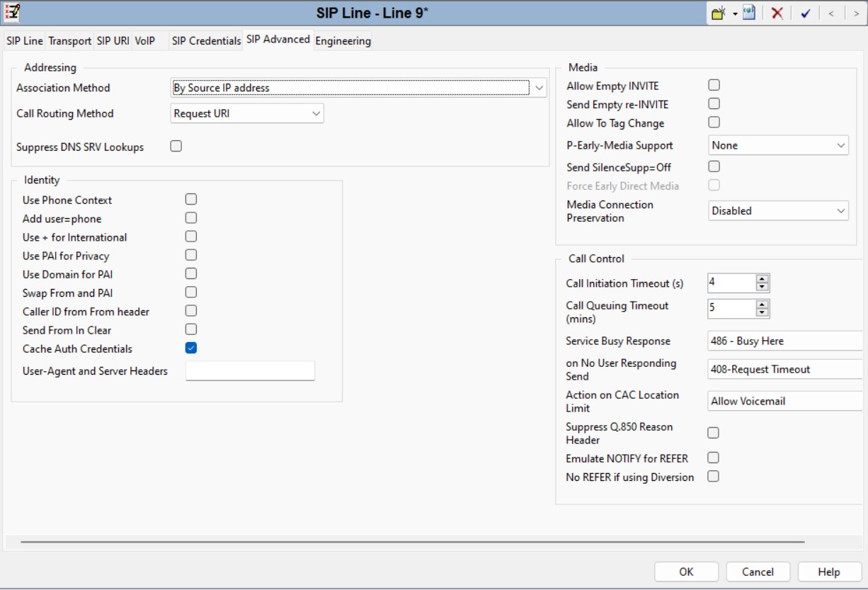Open the Engineering tab
868x590 pixels.
[x=343, y=40]
